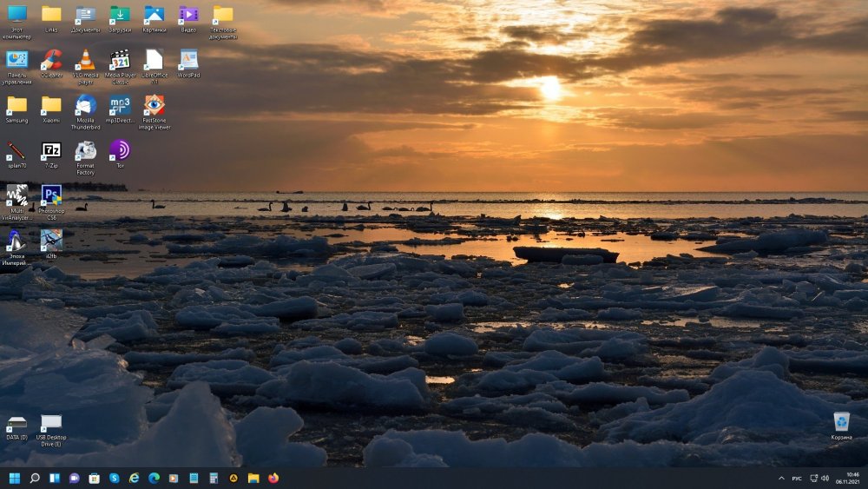This screenshot has width=868, height=489.
Task: Launch Tor browser shortcut
Action: click(120, 155)
